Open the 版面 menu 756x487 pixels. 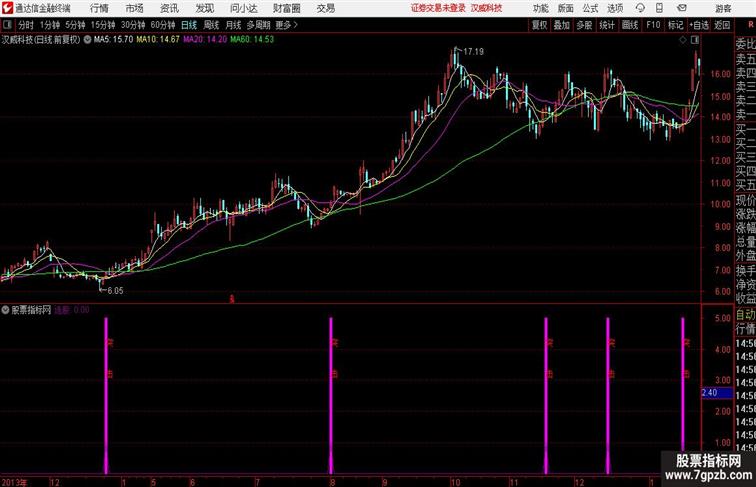click(x=566, y=8)
